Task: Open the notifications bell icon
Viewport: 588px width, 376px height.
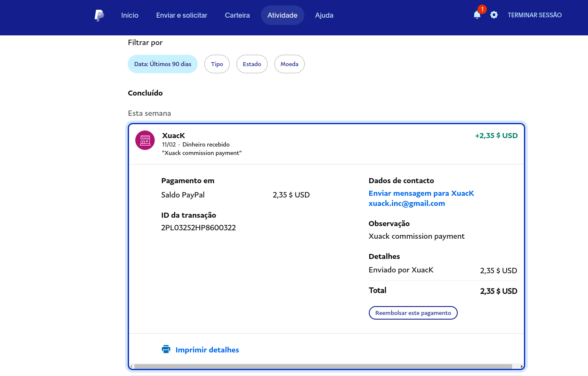Action: point(477,15)
